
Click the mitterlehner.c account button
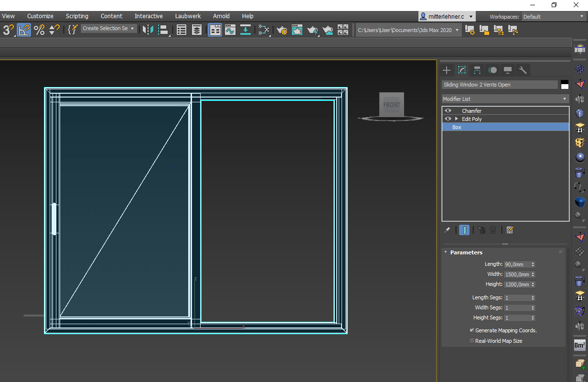coord(447,16)
